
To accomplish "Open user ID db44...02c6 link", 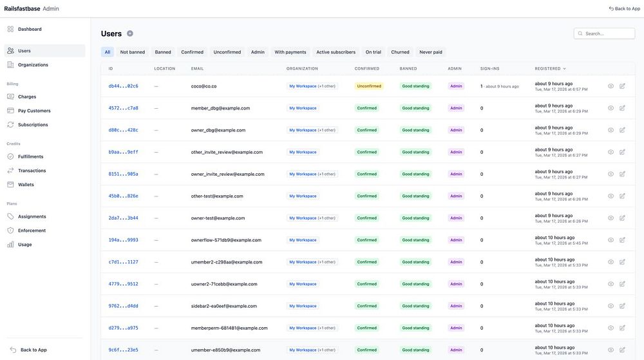I will (x=123, y=86).
